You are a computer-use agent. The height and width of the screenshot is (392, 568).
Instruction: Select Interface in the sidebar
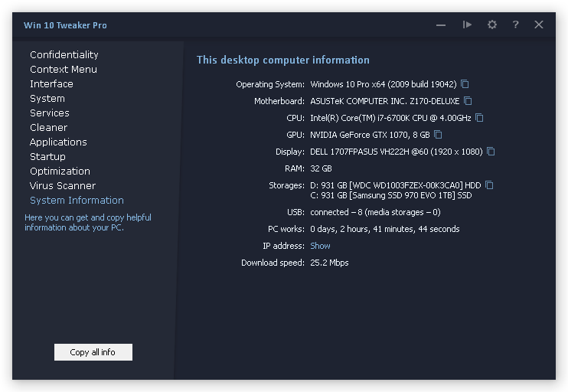coord(51,83)
